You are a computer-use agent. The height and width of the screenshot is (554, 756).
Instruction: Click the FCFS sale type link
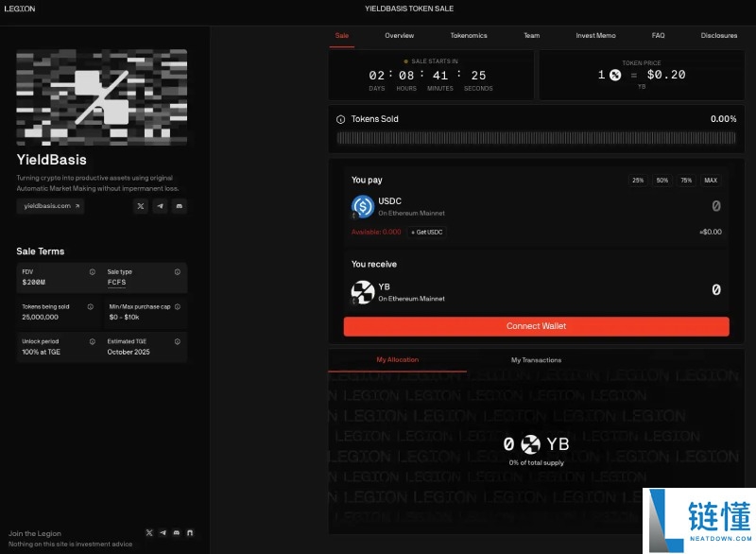point(116,283)
